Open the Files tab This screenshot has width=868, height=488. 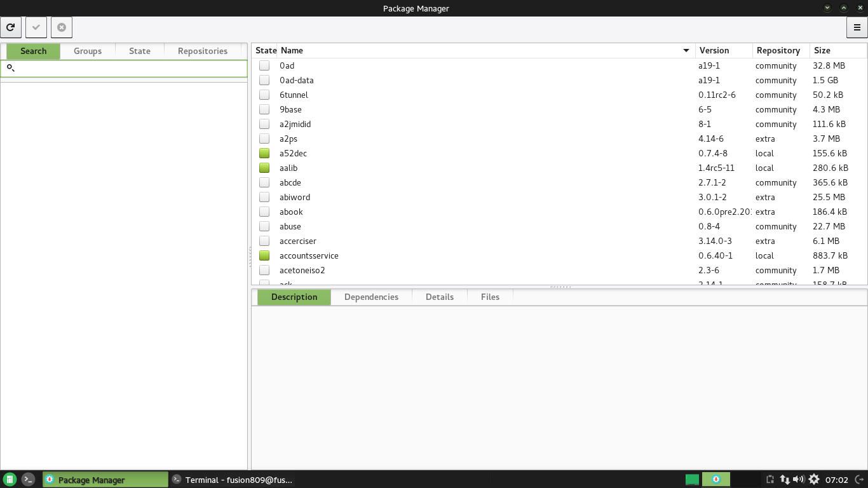[x=490, y=297]
